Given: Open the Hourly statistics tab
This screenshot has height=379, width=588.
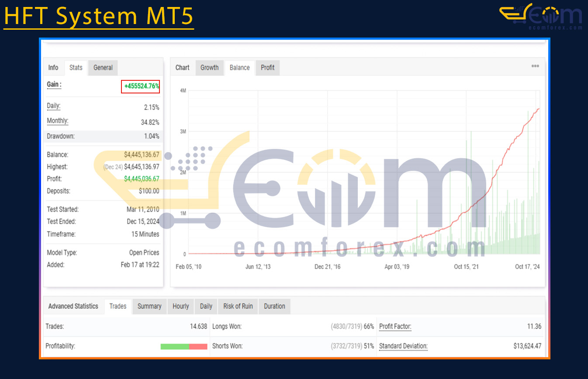Looking at the screenshot, I should pos(181,307).
